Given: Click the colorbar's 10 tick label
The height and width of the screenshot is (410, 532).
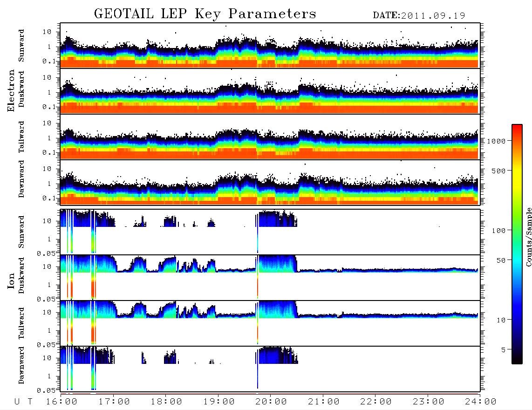Looking at the screenshot, I should [x=501, y=320].
